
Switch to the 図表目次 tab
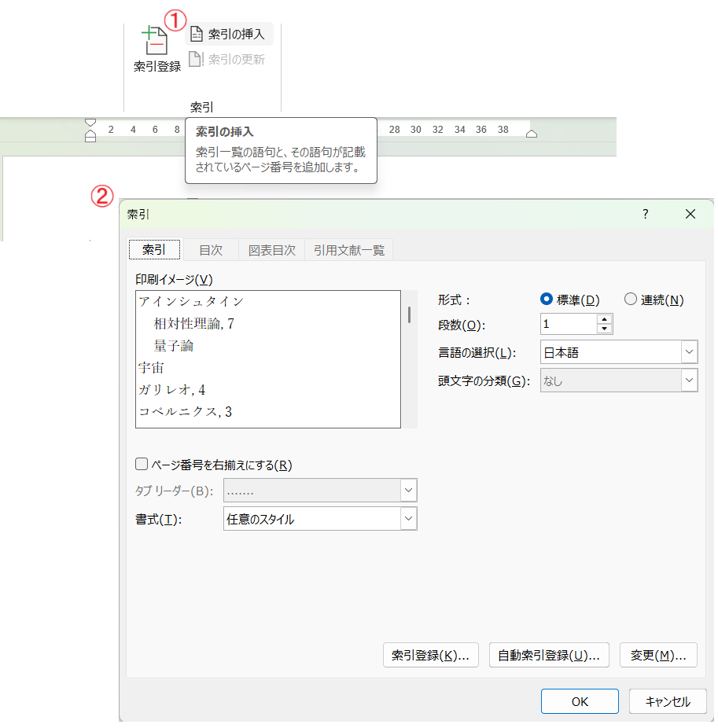click(x=271, y=250)
